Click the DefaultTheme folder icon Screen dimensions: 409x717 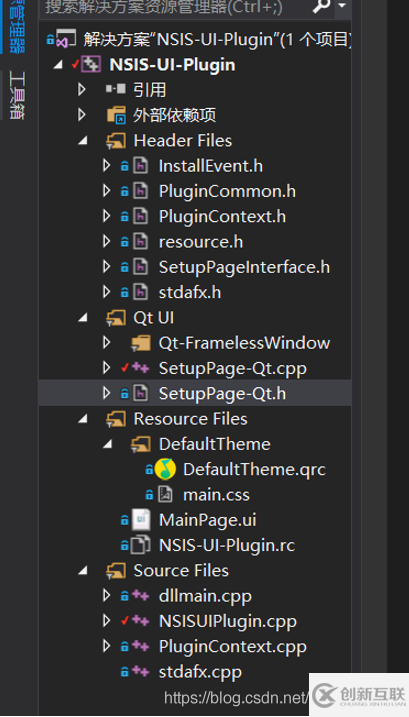pos(141,444)
